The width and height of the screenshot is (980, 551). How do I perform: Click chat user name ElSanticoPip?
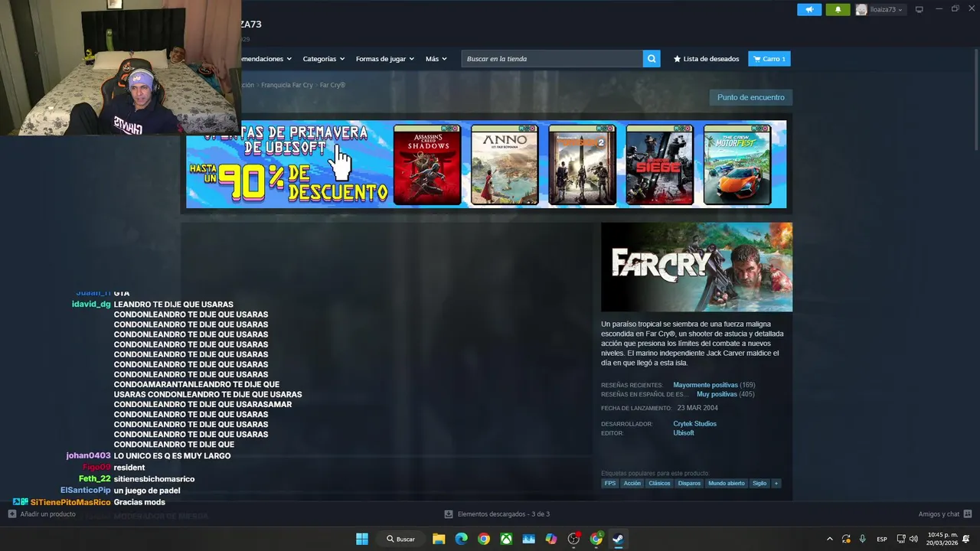point(86,491)
